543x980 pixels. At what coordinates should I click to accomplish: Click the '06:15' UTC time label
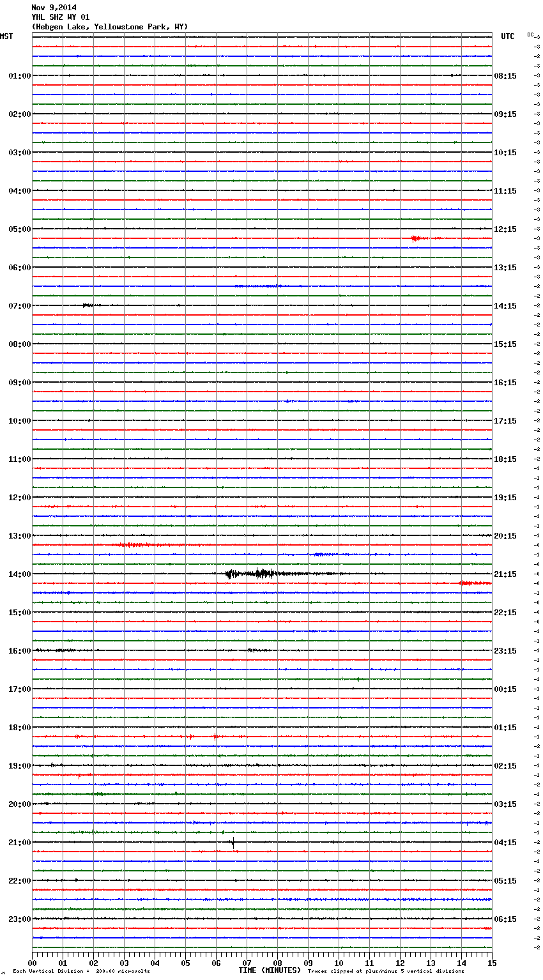coord(505,919)
